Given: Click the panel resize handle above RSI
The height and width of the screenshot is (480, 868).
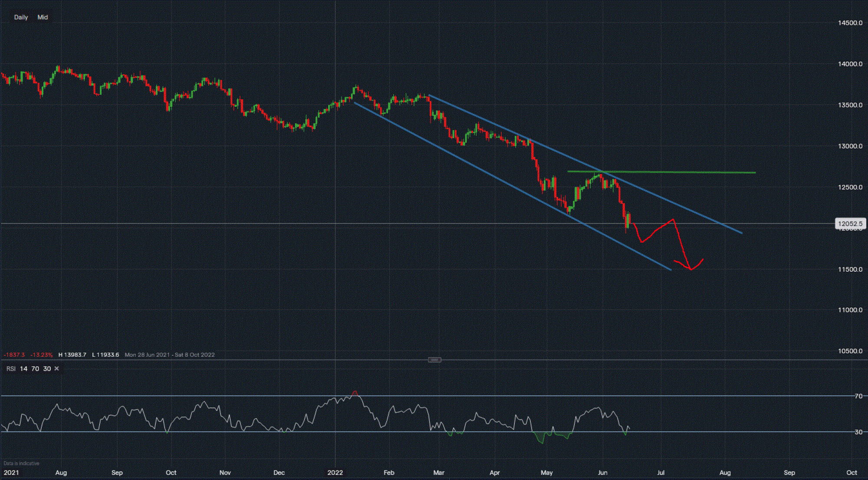Looking at the screenshot, I should pos(434,360).
